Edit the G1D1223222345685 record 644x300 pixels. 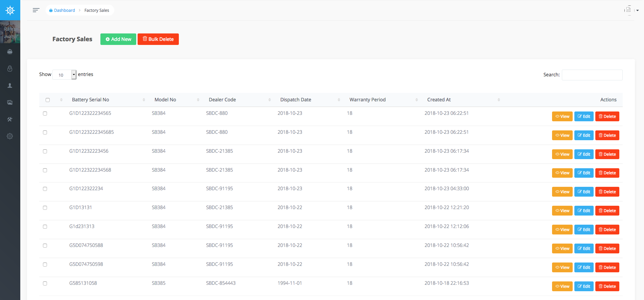[584, 135]
